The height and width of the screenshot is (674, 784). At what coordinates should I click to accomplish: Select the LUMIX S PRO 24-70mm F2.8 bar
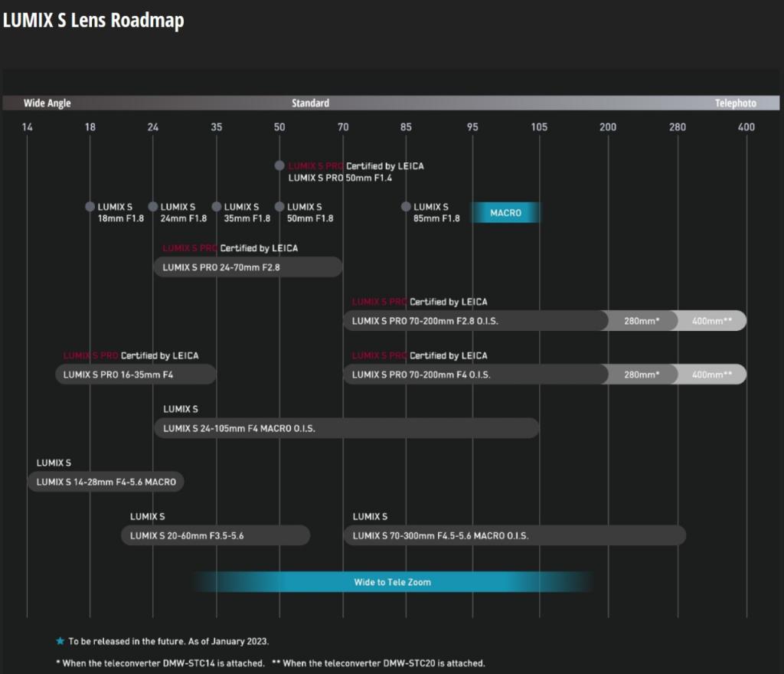pos(248,267)
